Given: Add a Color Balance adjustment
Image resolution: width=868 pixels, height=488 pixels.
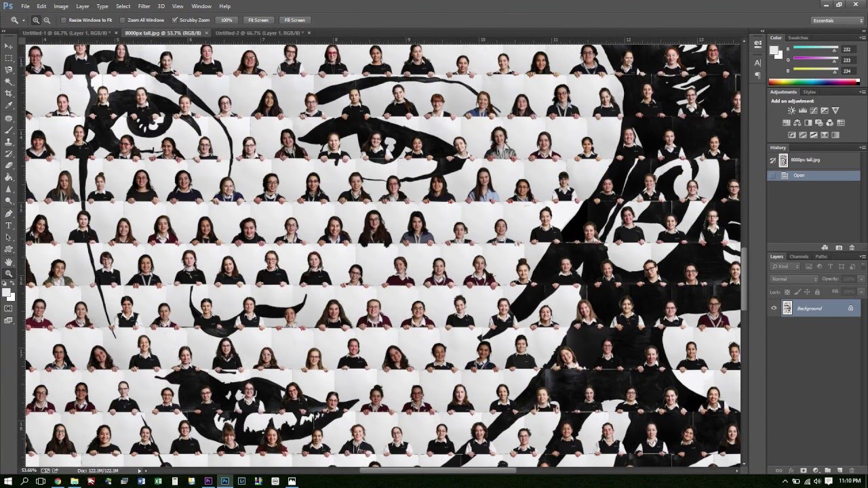Looking at the screenshot, I should click(797, 123).
